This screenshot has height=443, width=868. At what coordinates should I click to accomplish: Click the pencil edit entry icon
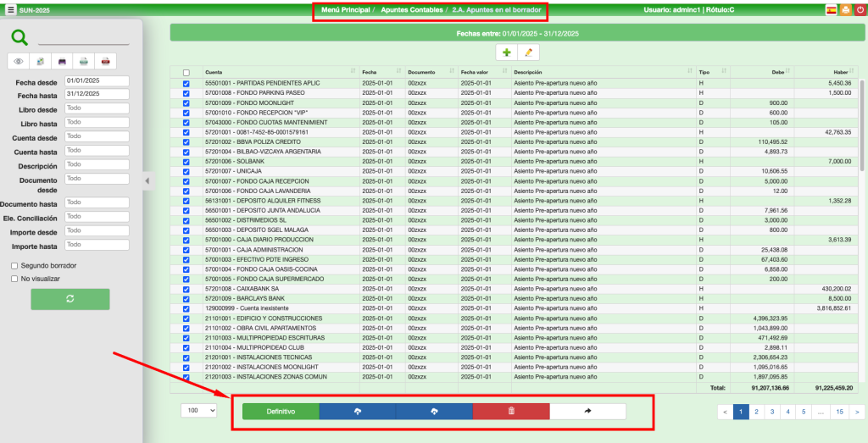click(529, 53)
